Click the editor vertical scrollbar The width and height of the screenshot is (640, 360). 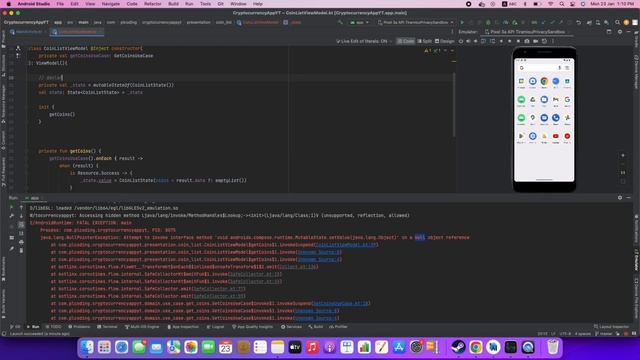(x=454, y=105)
